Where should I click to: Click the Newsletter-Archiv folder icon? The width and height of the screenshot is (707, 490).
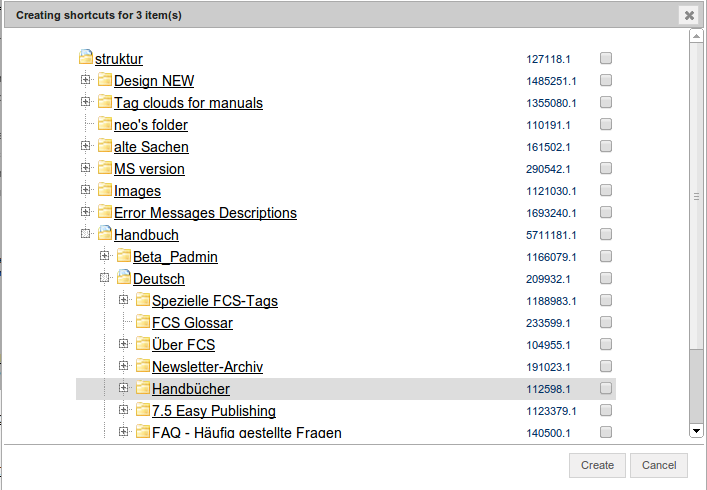tap(143, 366)
